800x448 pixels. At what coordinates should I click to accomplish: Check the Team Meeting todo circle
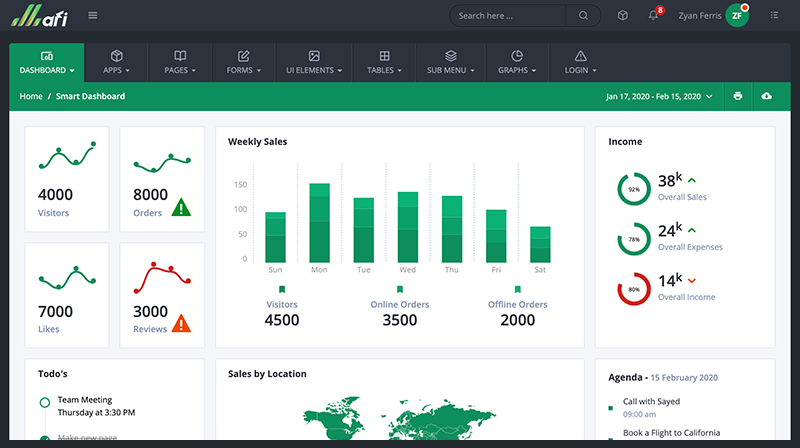[x=44, y=402]
